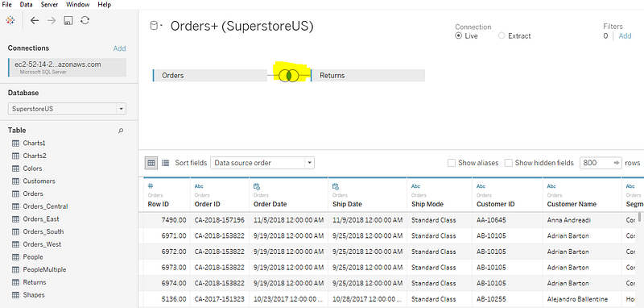Screen dimensions: 644x308
Task: Select PeopleMultiple in the table list
Action: pyautogui.click(x=44, y=270)
